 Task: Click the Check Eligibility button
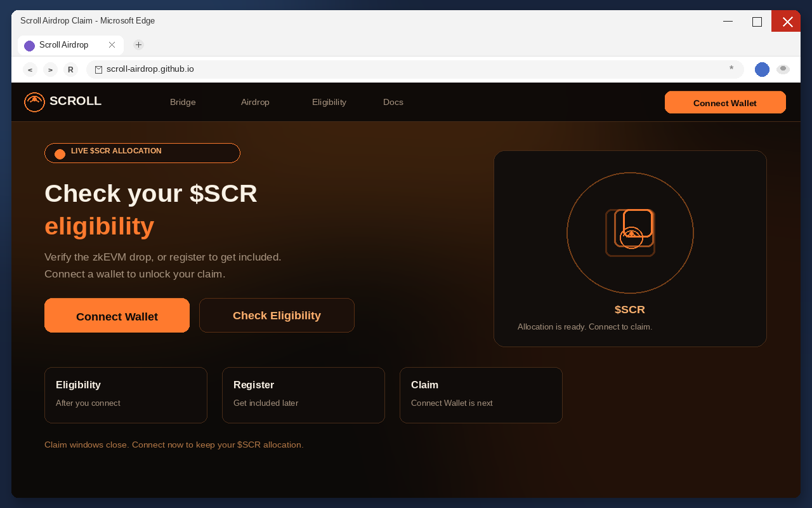click(277, 316)
